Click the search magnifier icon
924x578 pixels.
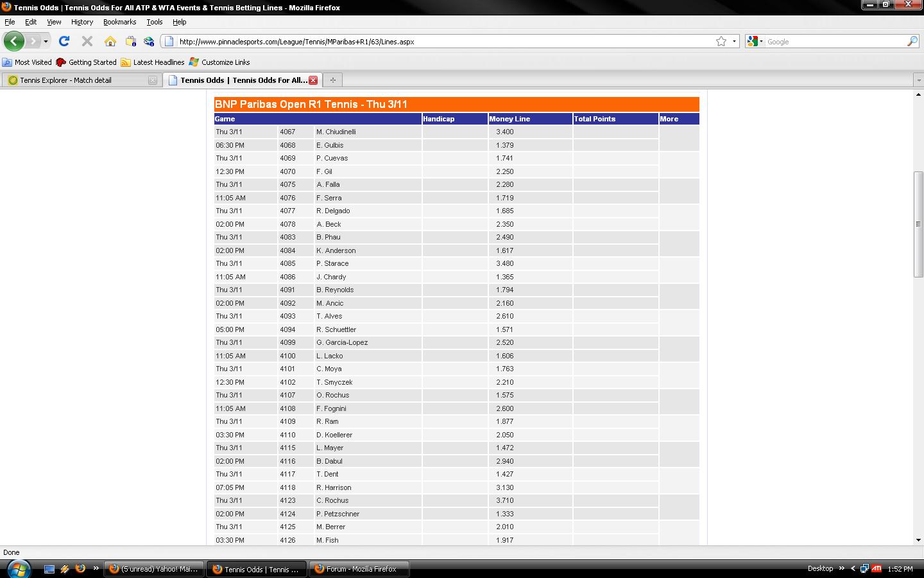(912, 41)
